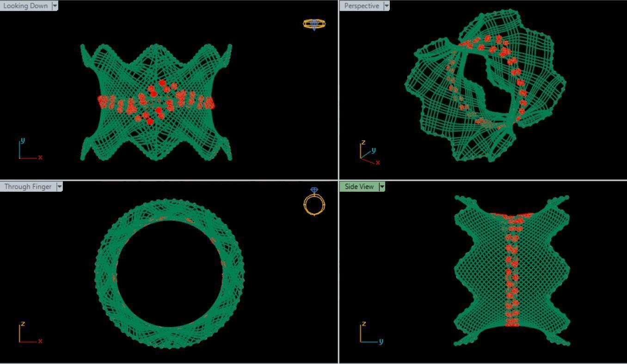The height and width of the screenshot is (364, 627).
Task: Open the Through Finger viewport dropdown arrow
Action: (59, 187)
